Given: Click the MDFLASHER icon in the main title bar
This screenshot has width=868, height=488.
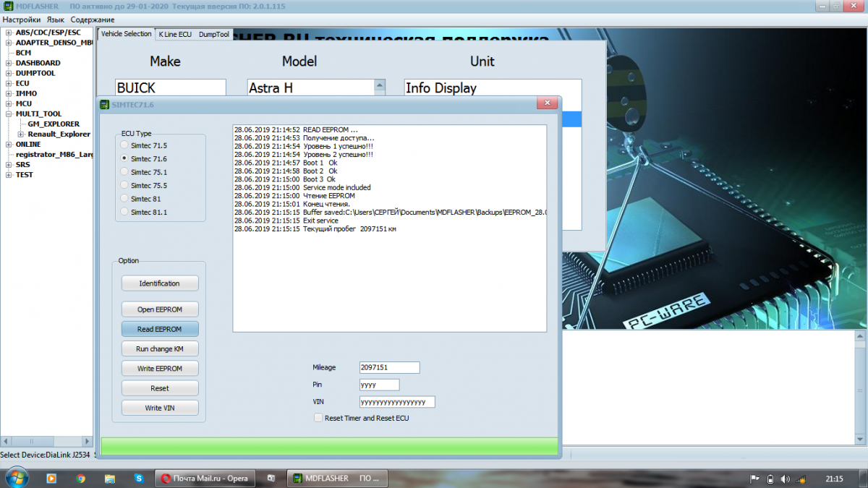Looking at the screenshot, I should pyautogui.click(x=7, y=7).
